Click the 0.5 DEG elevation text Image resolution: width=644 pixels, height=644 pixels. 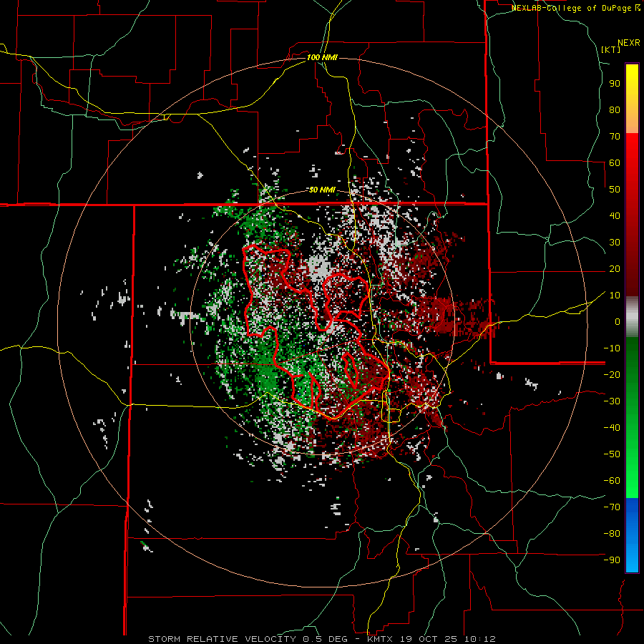[x=326, y=639]
